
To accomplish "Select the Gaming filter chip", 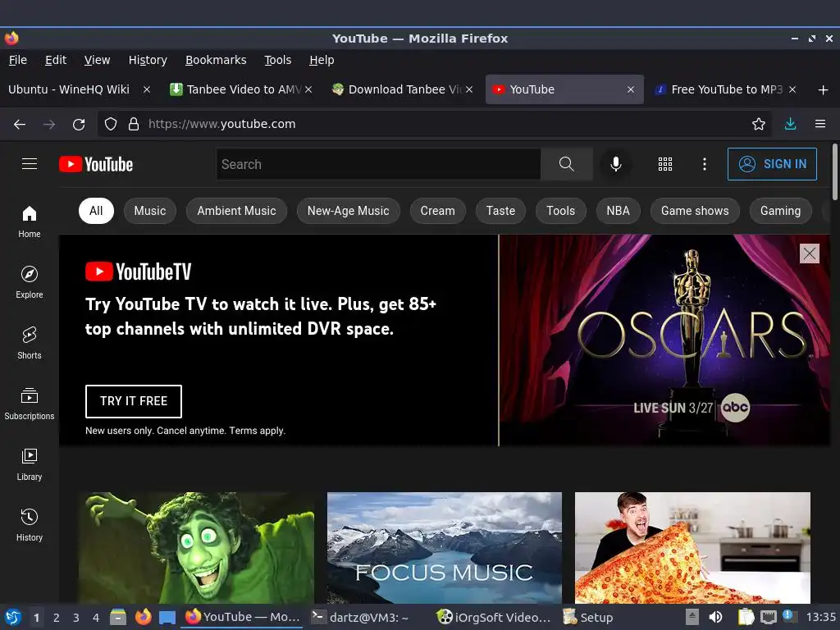I will click(x=780, y=211).
